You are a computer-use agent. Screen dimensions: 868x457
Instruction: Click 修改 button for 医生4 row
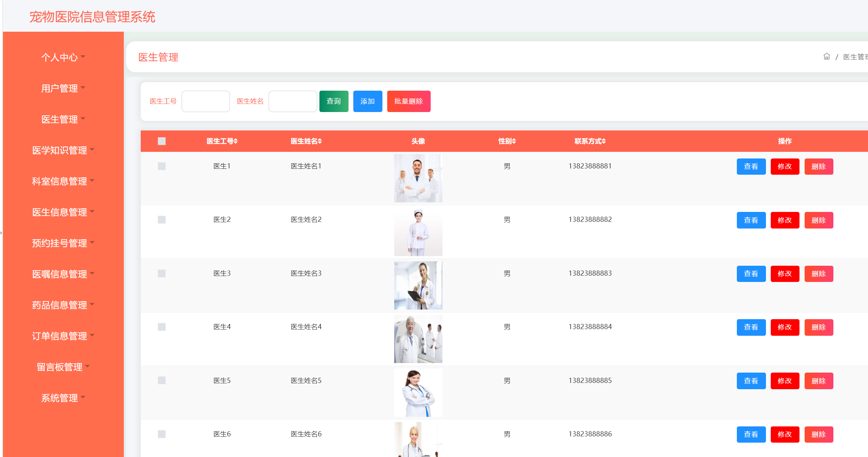(x=785, y=327)
